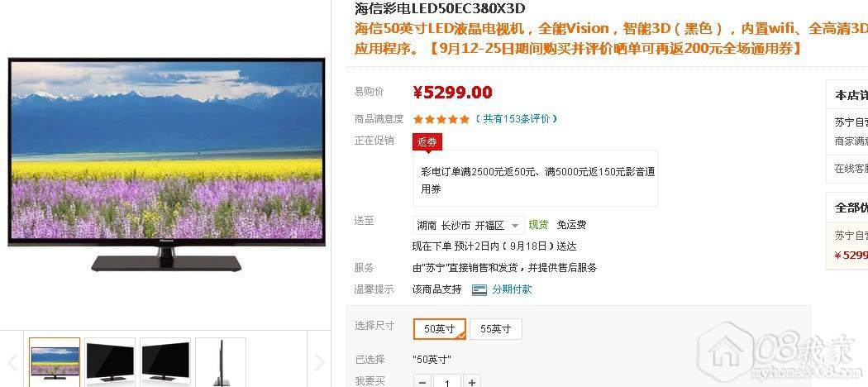
Task: Select the 55英寸 size option
Action: click(495, 329)
